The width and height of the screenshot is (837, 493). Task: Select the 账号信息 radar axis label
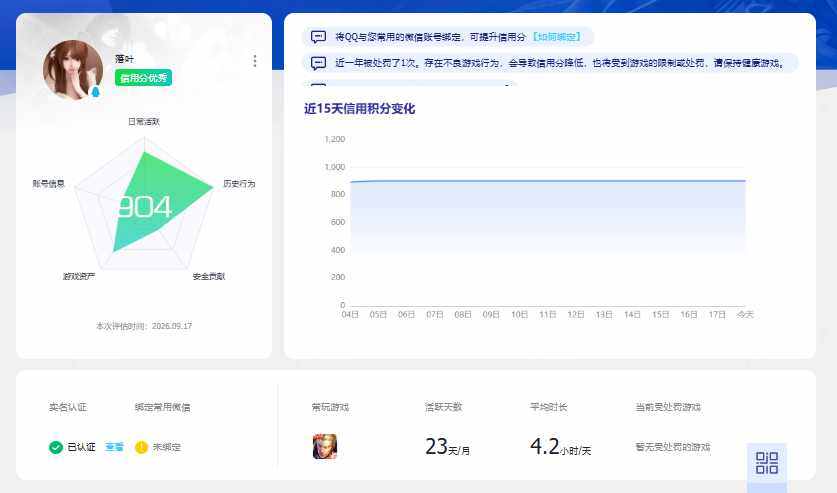pos(49,184)
